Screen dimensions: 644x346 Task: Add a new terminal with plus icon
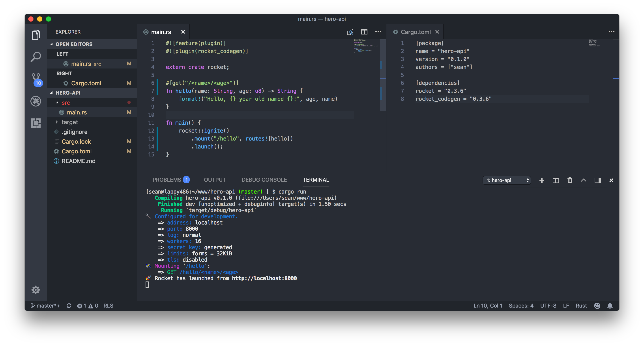point(542,180)
